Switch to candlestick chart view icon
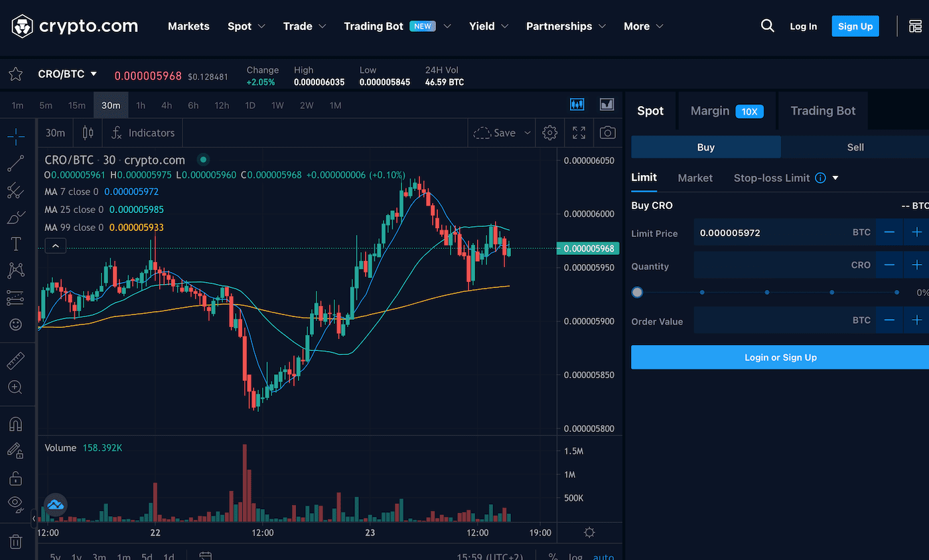Viewport: 929px width, 560px height. click(x=577, y=104)
